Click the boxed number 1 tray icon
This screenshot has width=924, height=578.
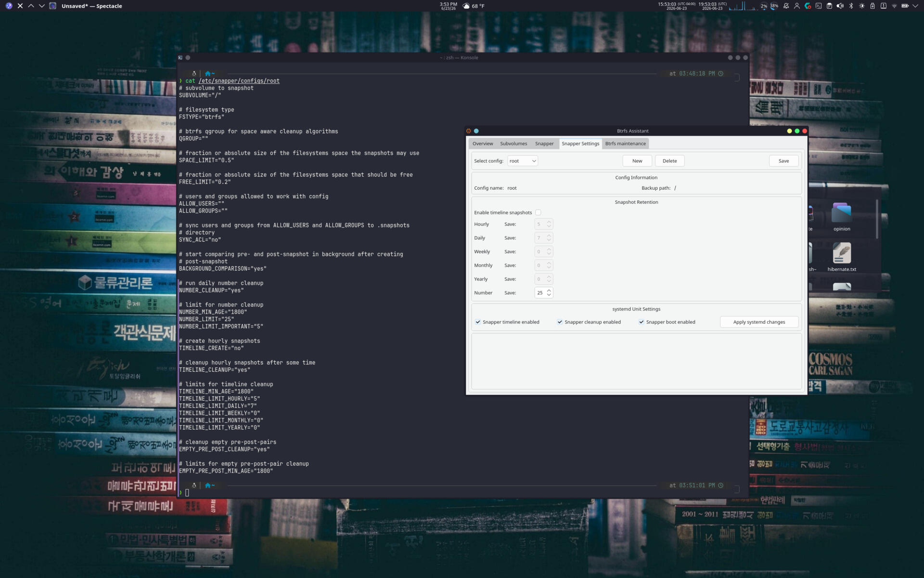pos(883,6)
